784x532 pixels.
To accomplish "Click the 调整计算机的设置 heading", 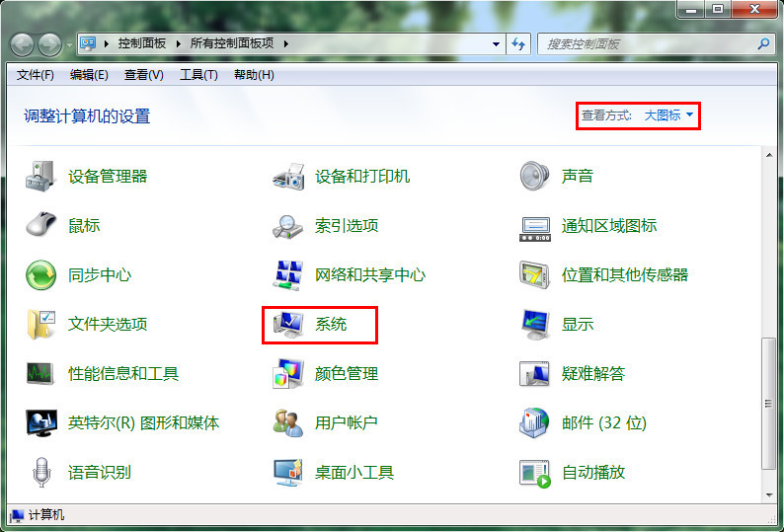I will tap(87, 116).
